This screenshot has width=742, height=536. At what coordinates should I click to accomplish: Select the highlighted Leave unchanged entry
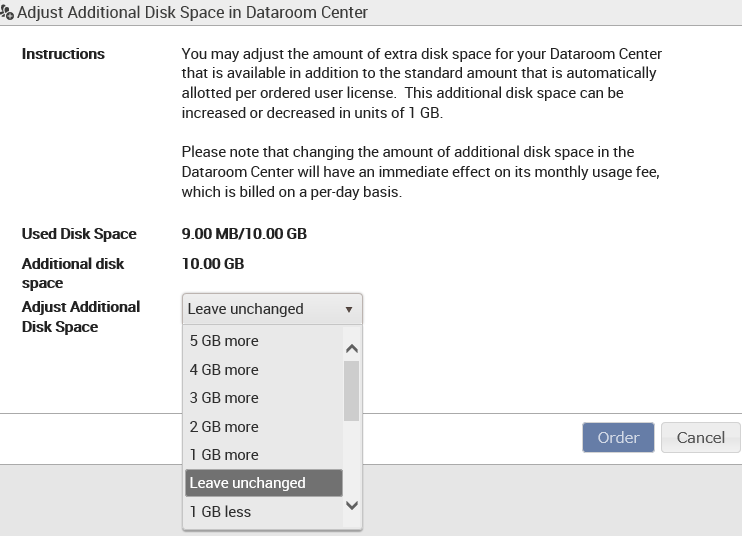[264, 483]
